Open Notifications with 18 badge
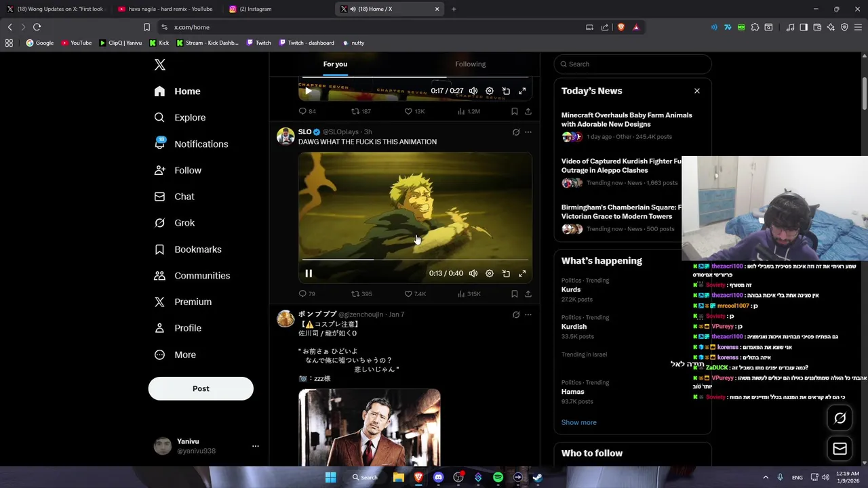This screenshot has height=488, width=868. coord(191,144)
